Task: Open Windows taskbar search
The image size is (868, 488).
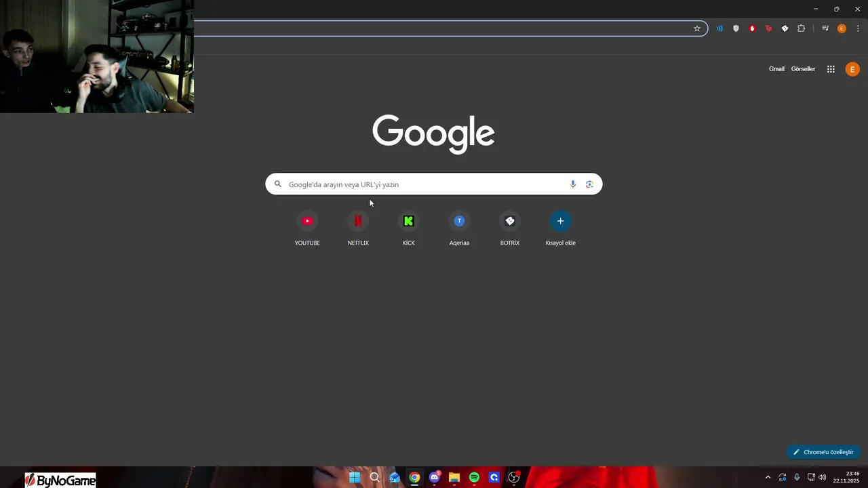Action: 374,478
